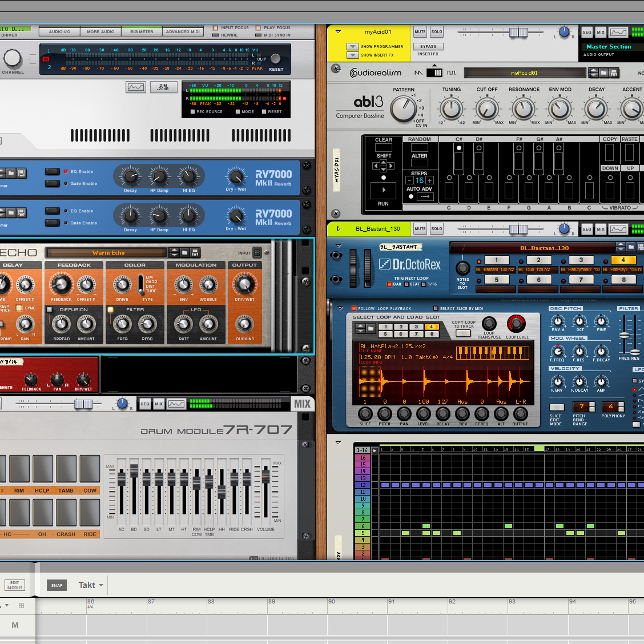
Task: Adjust the myAcid01 channel level fader
Action: [518, 32]
